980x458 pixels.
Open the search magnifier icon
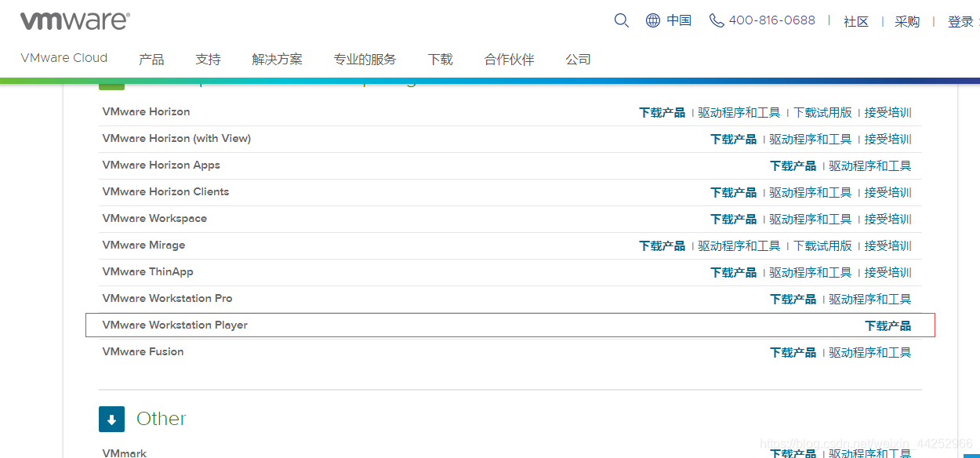click(622, 20)
